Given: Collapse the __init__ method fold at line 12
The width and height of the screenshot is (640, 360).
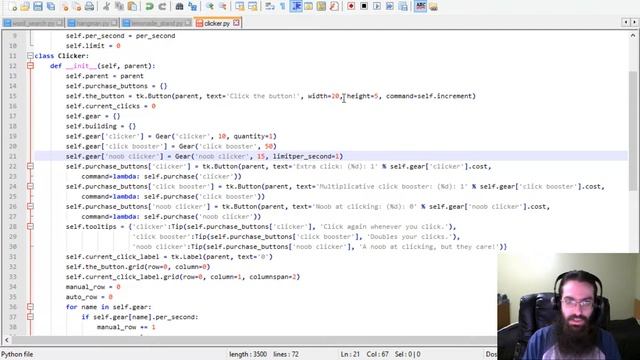Looking at the screenshot, I should [x=30, y=66].
